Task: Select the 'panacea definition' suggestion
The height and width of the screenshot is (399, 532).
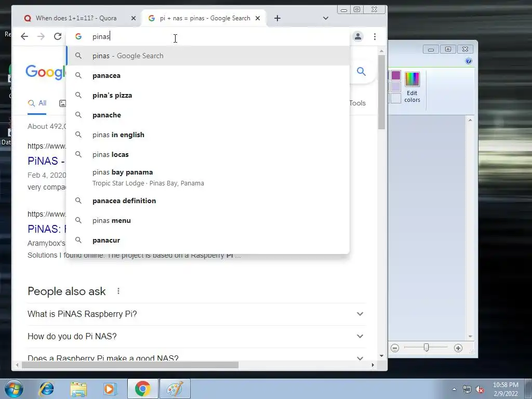Action: tap(208, 201)
